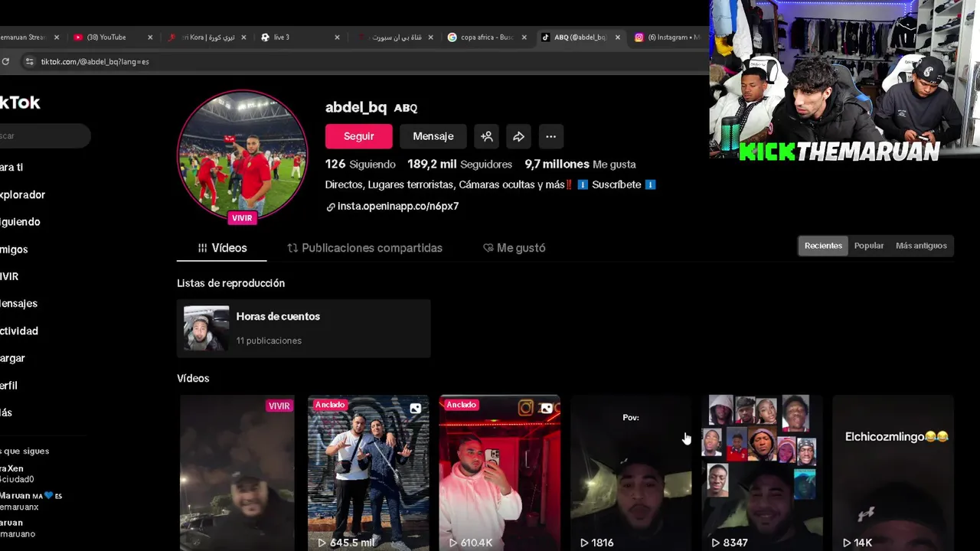Open the live video thumbnail marked VIVIR
This screenshot has width=980, height=551.
pyautogui.click(x=237, y=473)
